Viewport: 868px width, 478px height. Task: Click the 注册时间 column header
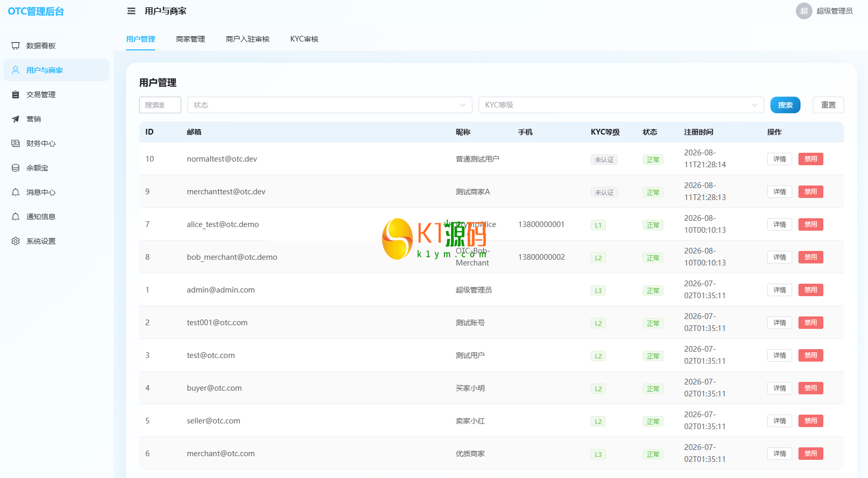tap(699, 132)
